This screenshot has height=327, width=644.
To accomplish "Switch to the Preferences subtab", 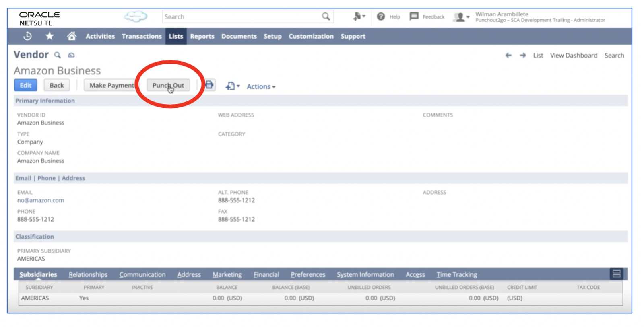I will coord(308,274).
